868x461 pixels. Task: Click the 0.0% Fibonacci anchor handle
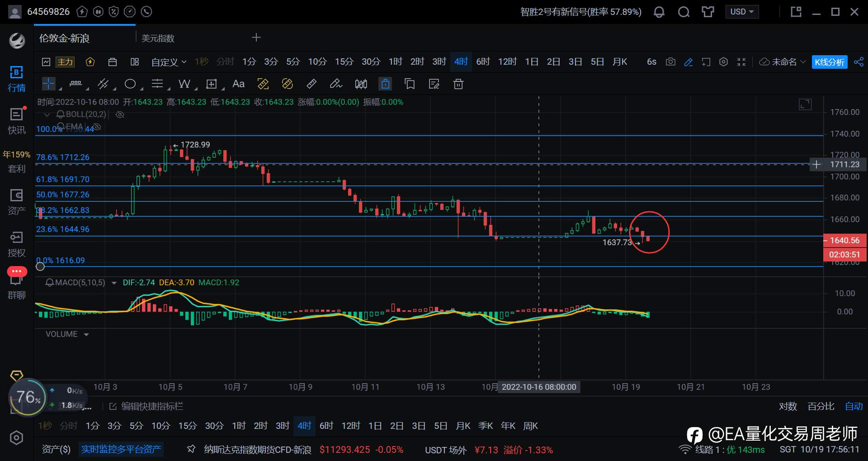coord(40,266)
